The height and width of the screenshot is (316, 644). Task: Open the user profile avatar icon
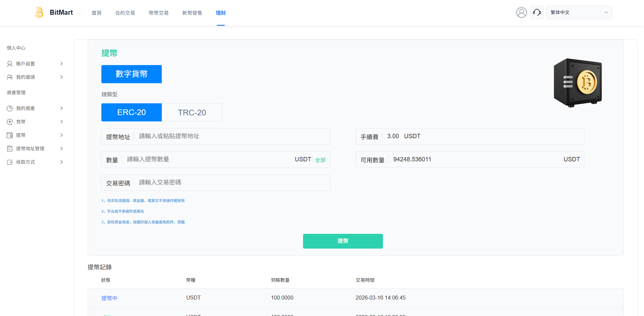(x=521, y=12)
